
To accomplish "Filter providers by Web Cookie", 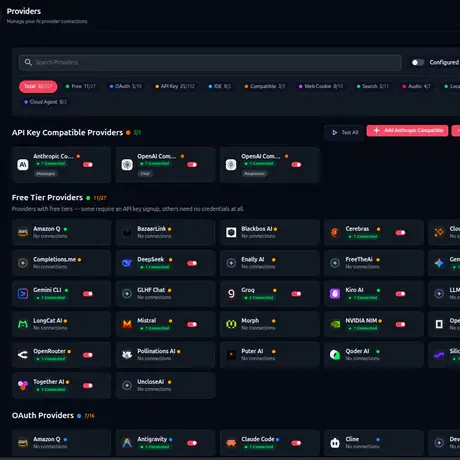I will click(321, 86).
